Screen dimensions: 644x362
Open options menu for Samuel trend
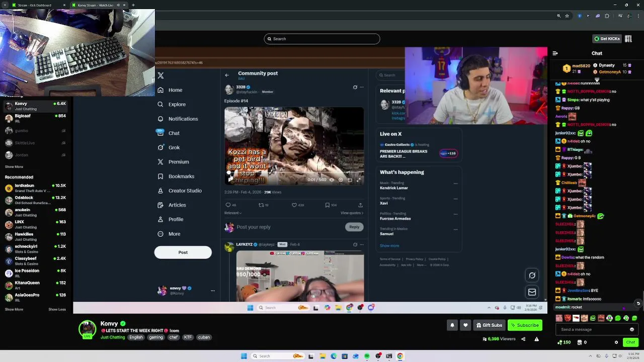coord(456,230)
